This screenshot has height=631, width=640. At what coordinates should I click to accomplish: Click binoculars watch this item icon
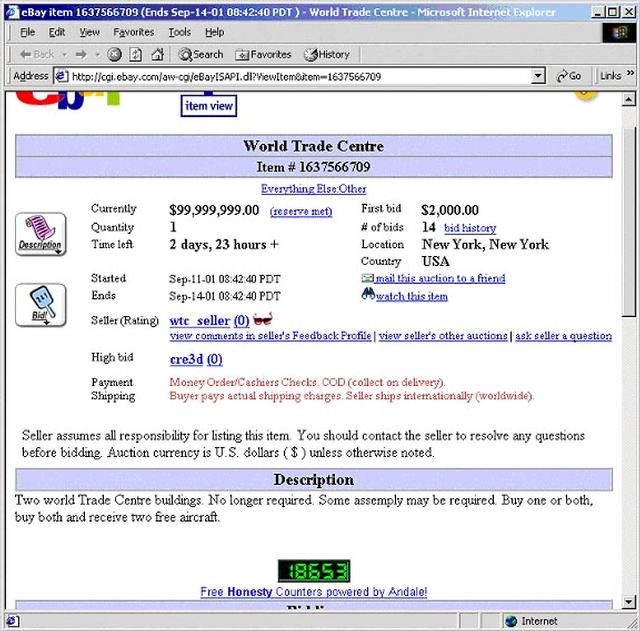[x=368, y=296]
